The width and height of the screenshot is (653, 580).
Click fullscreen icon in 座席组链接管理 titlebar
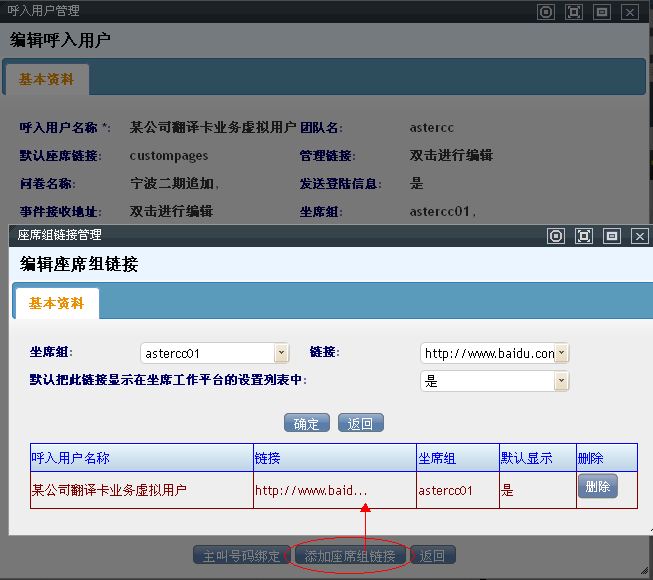pyautogui.click(x=584, y=236)
